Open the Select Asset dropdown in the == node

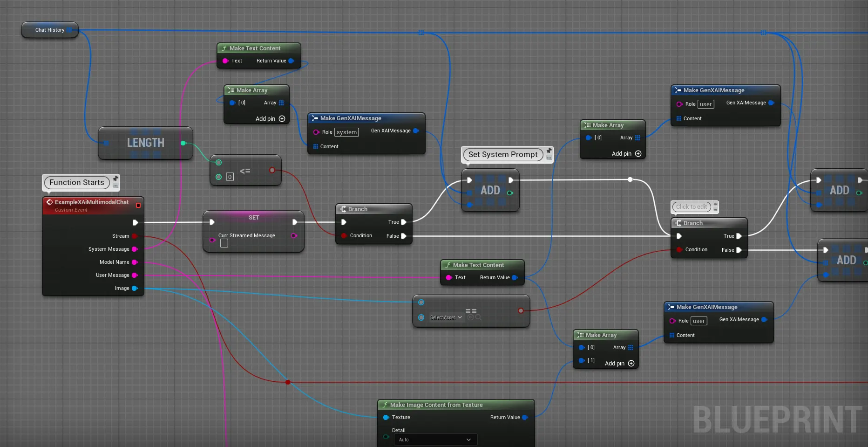pyautogui.click(x=446, y=317)
